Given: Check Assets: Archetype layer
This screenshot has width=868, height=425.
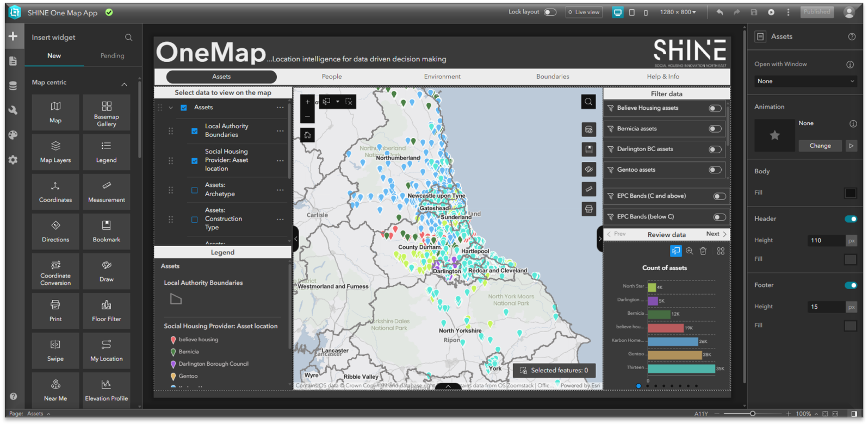Looking at the screenshot, I should pyautogui.click(x=194, y=190).
